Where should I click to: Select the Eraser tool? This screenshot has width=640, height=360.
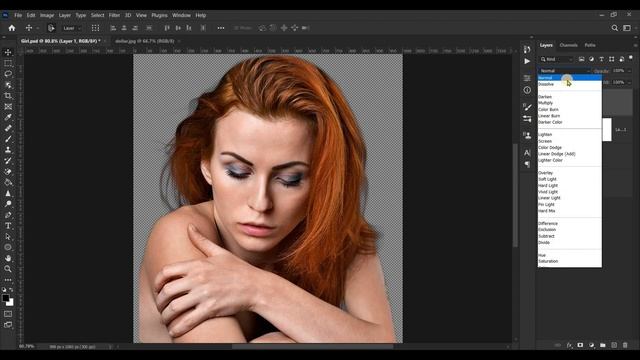tap(8, 171)
